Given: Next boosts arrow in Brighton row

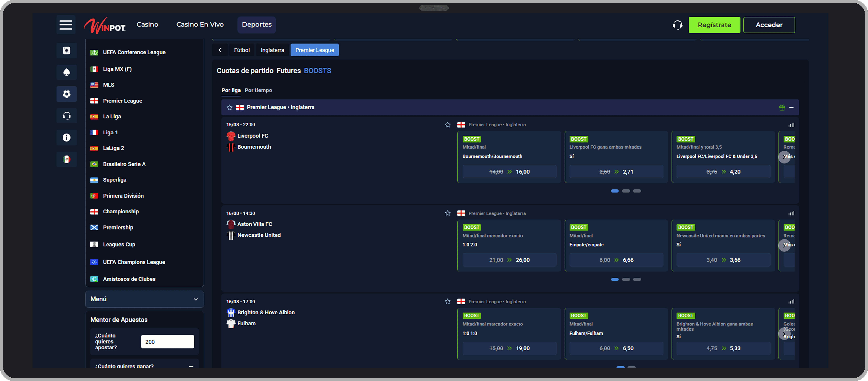Looking at the screenshot, I should tap(784, 334).
